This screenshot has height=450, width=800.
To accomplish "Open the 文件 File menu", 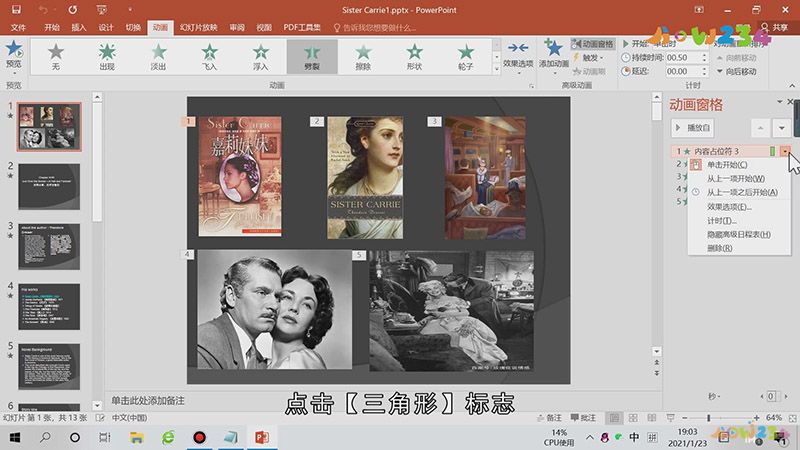I will click(18, 28).
